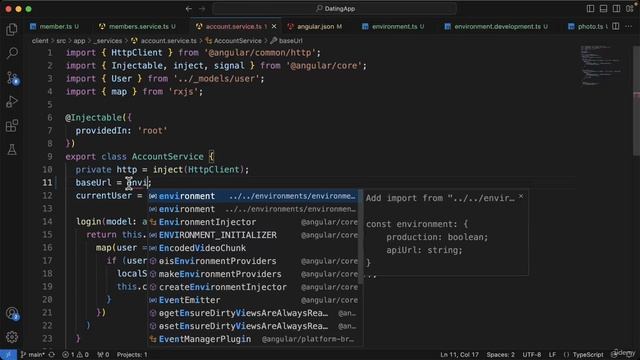Go back with the navigation arrow
This screenshot has height=360, width=640.
(x=189, y=9)
